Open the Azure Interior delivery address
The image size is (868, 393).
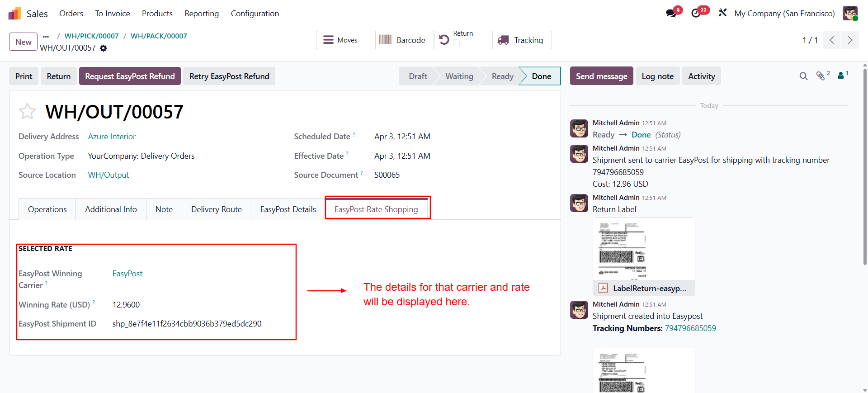pyautogui.click(x=112, y=137)
